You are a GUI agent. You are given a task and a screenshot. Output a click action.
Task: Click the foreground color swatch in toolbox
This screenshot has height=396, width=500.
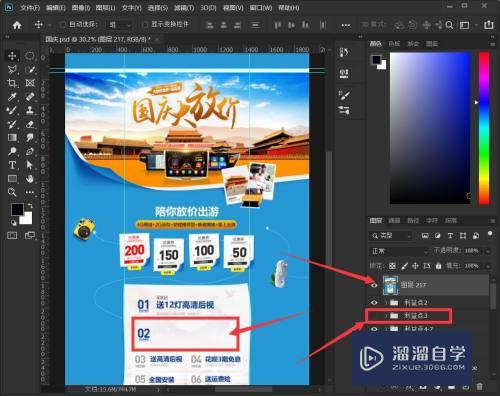pos(17,209)
